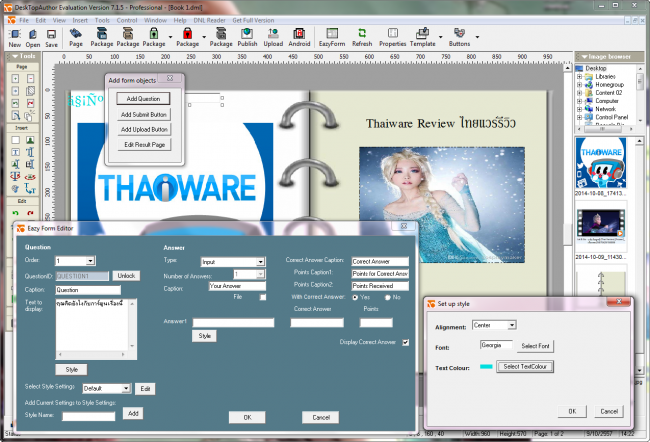Select Homegroup in the Image browser tree
650x442 pixels.
pos(609,85)
